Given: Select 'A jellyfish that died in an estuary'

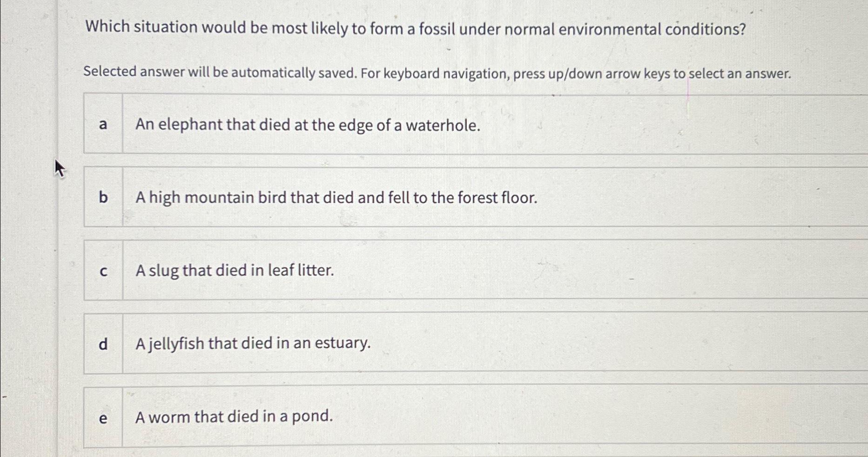Looking at the screenshot, I should (x=253, y=343).
